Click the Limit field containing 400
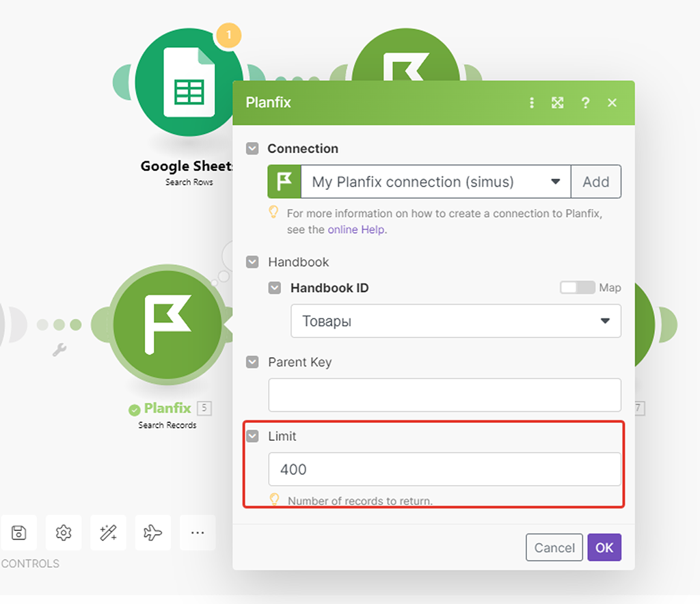Viewport: 700px width, 604px height. [444, 469]
